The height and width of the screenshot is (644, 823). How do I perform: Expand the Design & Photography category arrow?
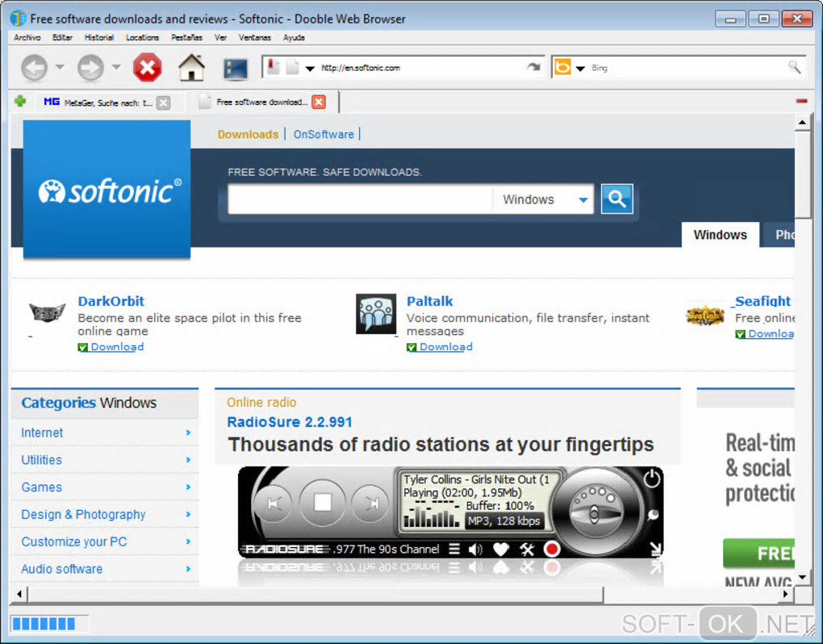[189, 514]
